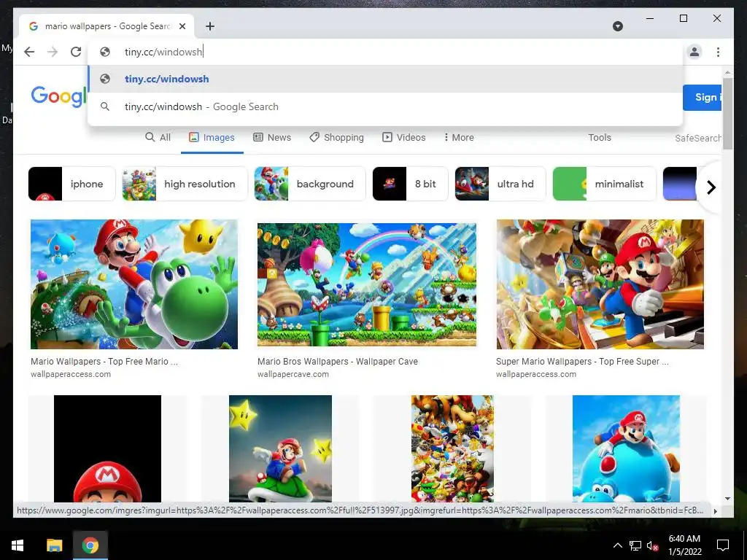Switch to the All search tab

pyautogui.click(x=158, y=138)
